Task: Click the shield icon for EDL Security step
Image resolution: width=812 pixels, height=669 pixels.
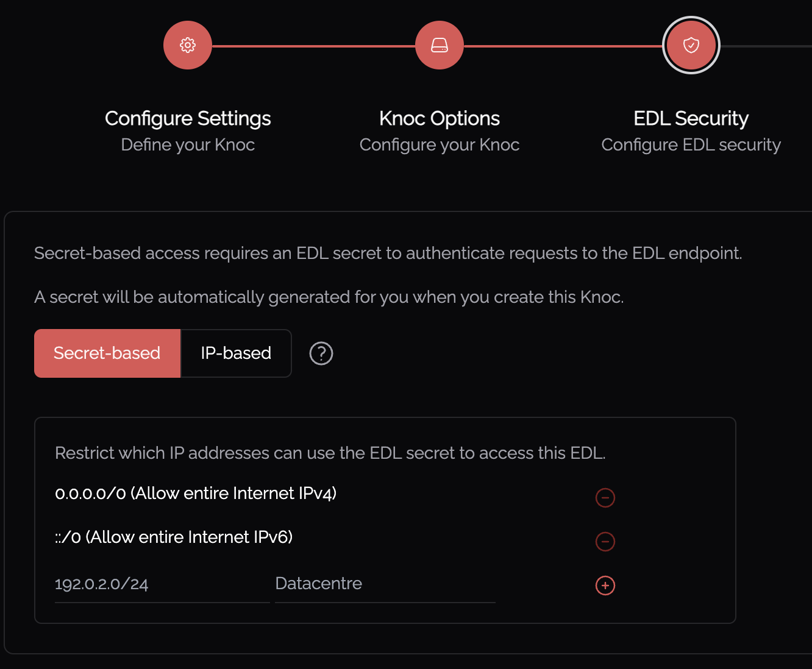Action: (691, 45)
